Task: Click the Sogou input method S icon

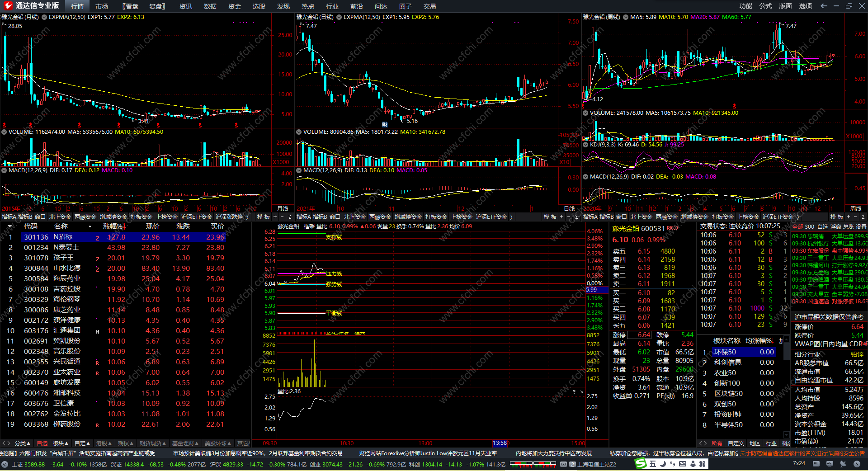Action: coord(641,464)
